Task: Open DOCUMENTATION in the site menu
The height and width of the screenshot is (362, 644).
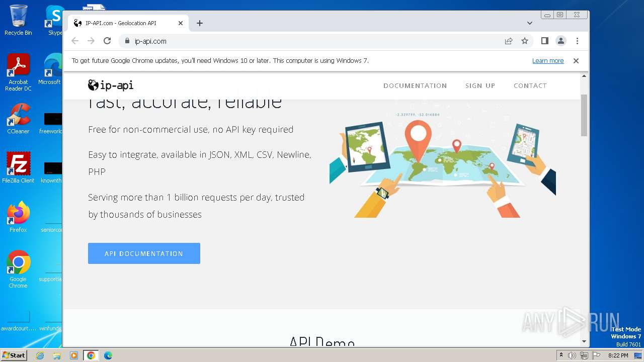Action: 415,85
